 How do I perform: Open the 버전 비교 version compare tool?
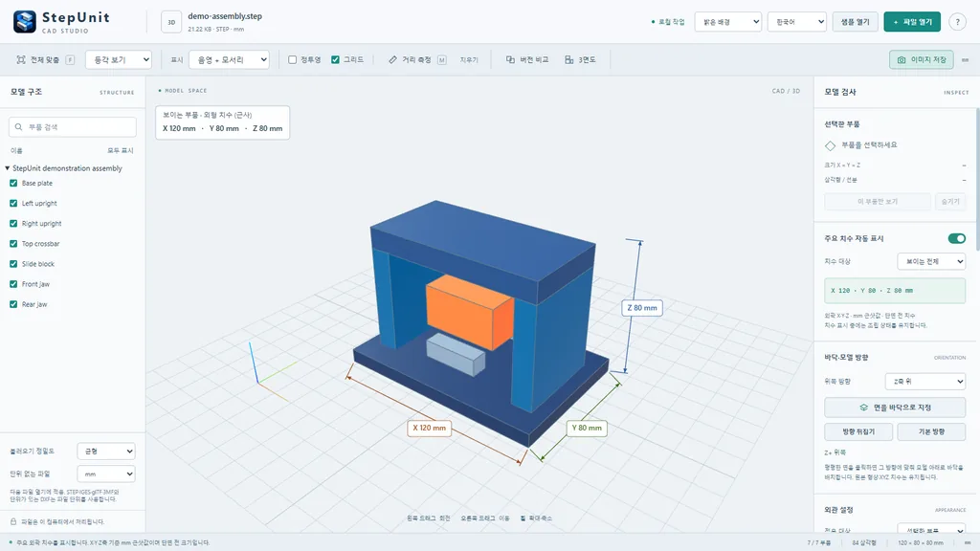click(x=527, y=60)
